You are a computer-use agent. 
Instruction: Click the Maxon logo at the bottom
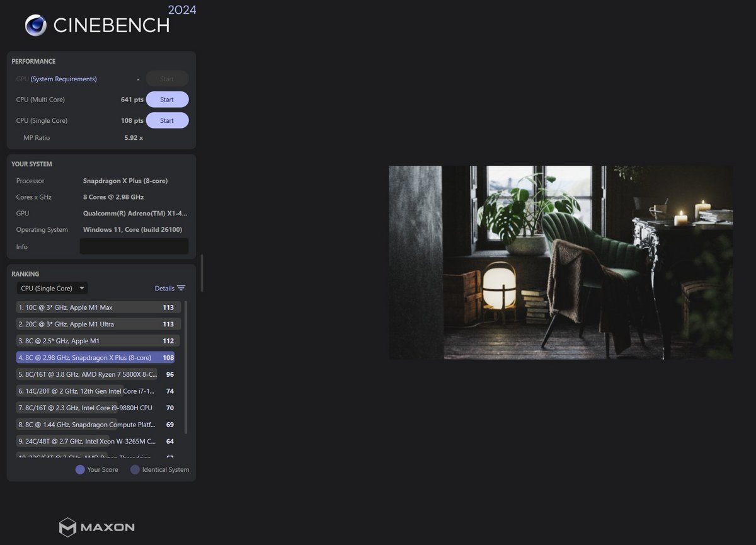(96, 527)
